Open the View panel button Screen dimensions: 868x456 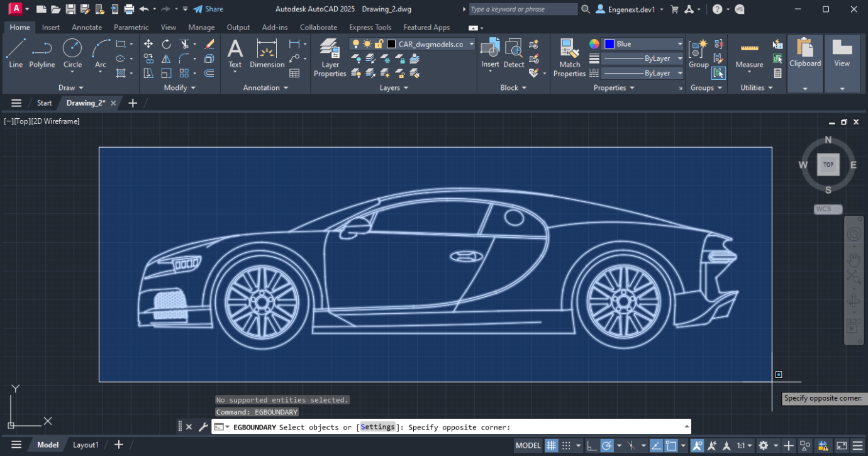(842, 63)
